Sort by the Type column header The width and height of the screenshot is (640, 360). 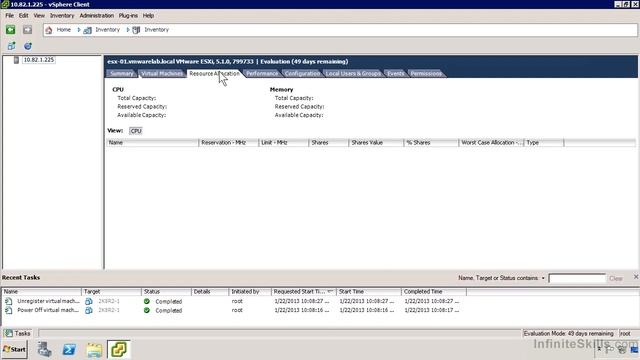coord(544,142)
